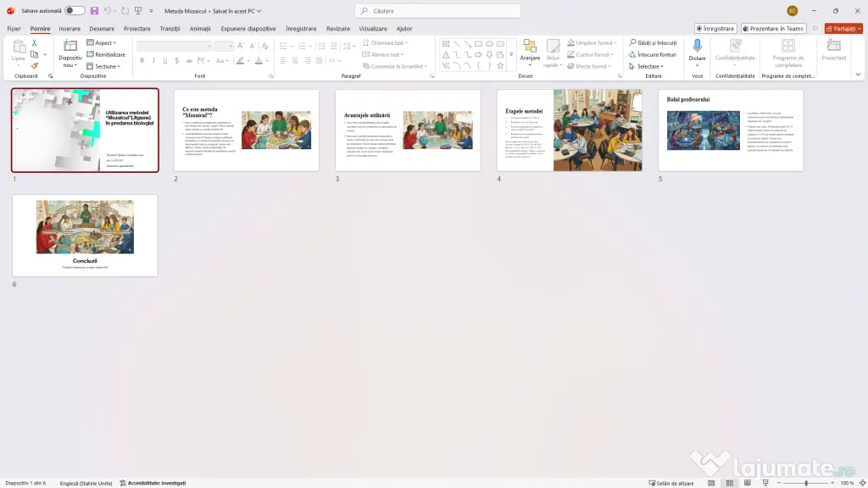Open the Secțiune dropdown
The height and width of the screenshot is (488, 868).
(x=103, y=66)
